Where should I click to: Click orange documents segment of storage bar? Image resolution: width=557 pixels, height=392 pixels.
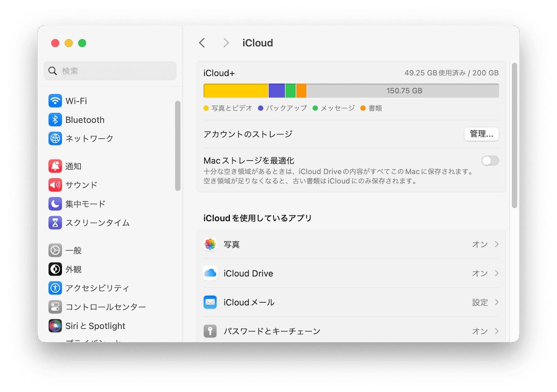click(301, 91)
